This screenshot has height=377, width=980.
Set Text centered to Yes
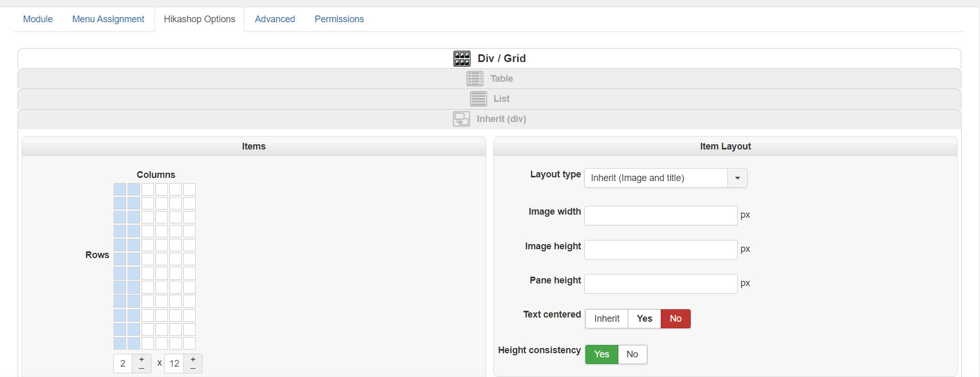click(x=644, y=319)
